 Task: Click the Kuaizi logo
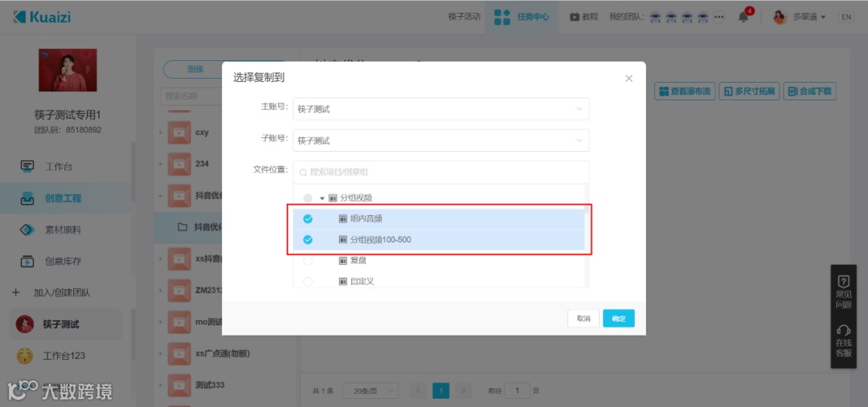pos(42,17)
